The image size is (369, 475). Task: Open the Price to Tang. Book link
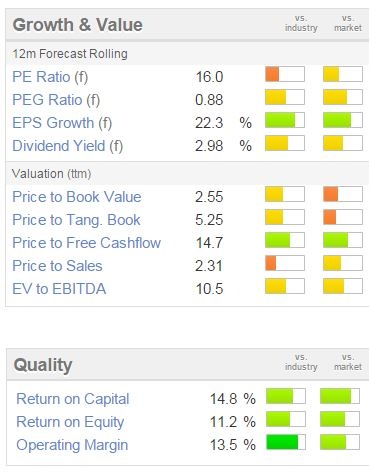tap(76, 220)
